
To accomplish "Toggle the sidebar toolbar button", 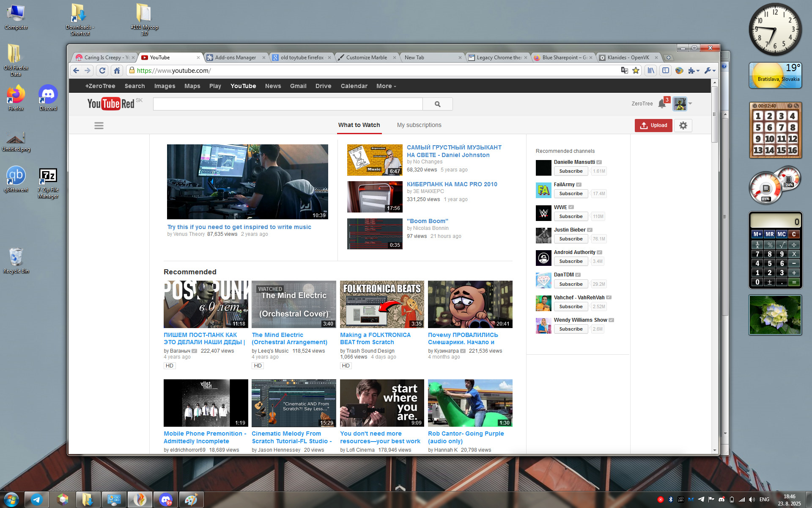I will (x=665, y=71).
